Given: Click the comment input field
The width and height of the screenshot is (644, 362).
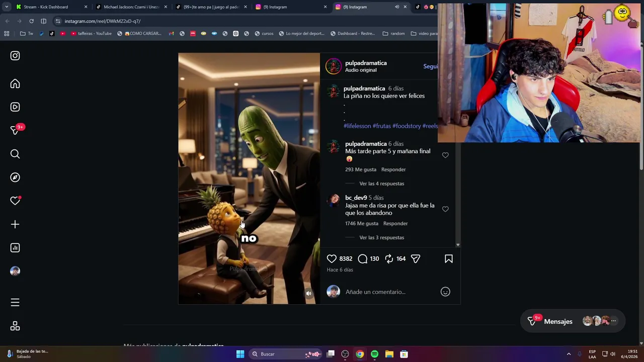Looking at the screenshot, I should pyautogui.click(x=390, y=292).
